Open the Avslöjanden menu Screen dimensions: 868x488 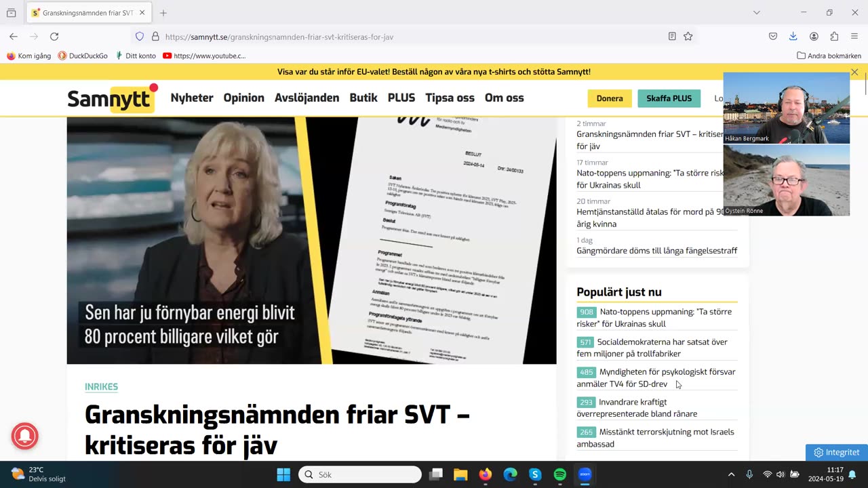307,98
